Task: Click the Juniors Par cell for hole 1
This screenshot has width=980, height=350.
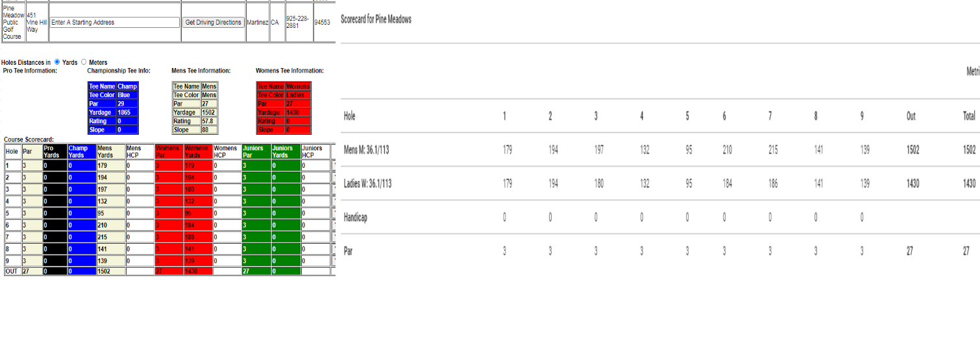Action: point(256,166)
